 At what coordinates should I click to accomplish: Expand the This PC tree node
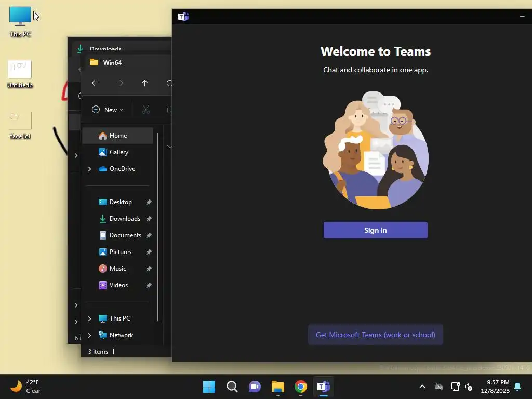click(x=89, y=318)
